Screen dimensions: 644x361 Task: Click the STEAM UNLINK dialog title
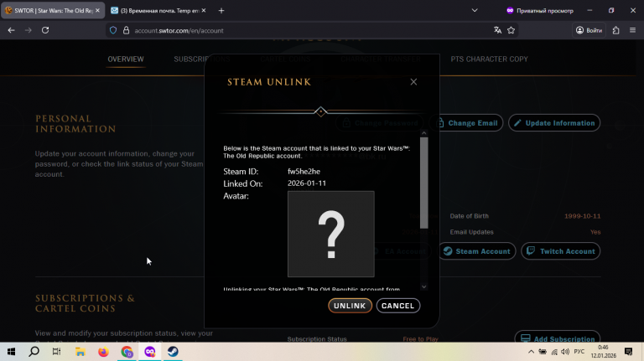[269, 82]
